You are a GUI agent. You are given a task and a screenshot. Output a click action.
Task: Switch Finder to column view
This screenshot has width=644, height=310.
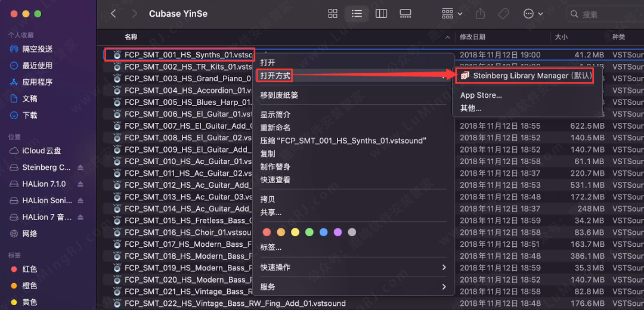(x=381, y=14)
